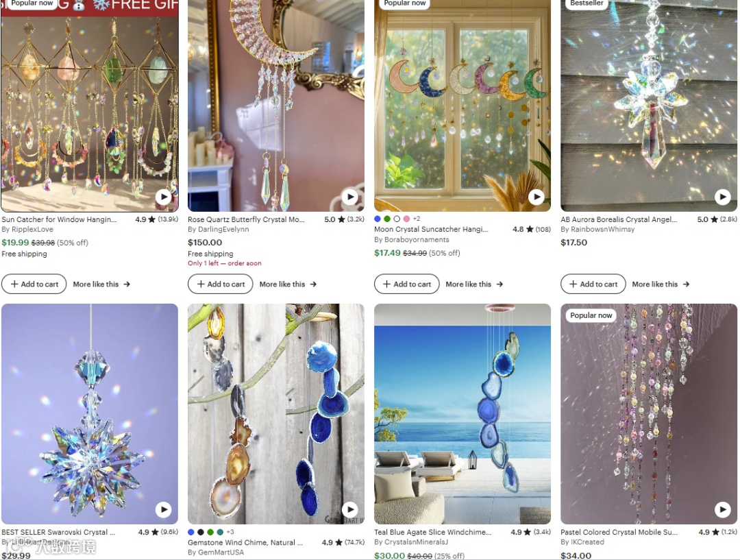Open Teal Blue Agate Slice Windchime thumbnail
This screenshot has width=740, height=560.
[x=463, y=413]
